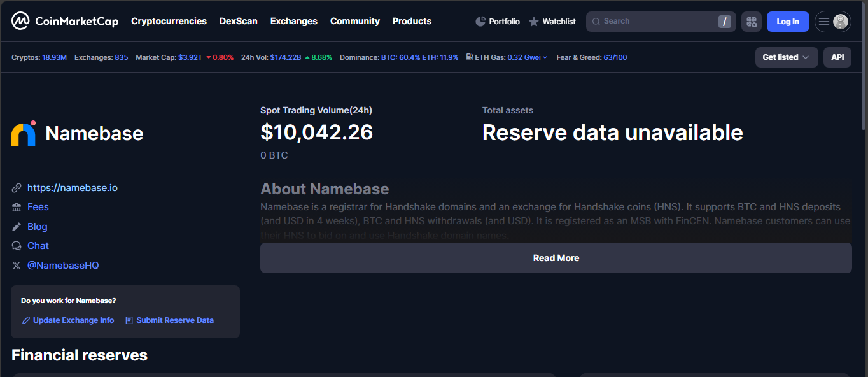
Task: Click the Watchlist star icon
Action: pyautogui.click(x=534, y=22)
